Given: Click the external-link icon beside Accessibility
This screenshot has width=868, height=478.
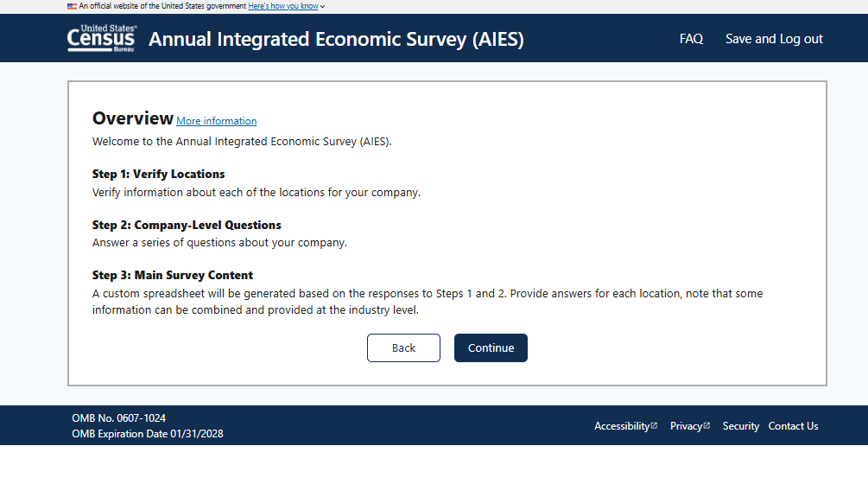Looking at the screenshot, I should [655, 425].
